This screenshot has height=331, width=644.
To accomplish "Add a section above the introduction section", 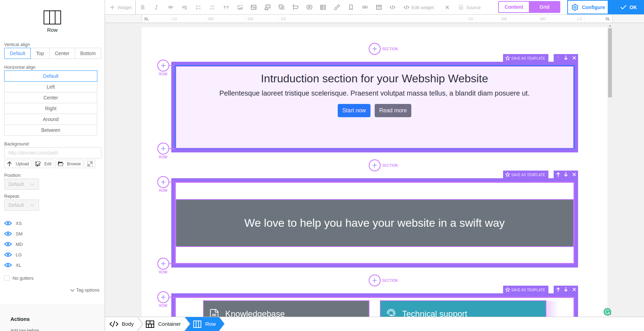I will coord(375,49).
